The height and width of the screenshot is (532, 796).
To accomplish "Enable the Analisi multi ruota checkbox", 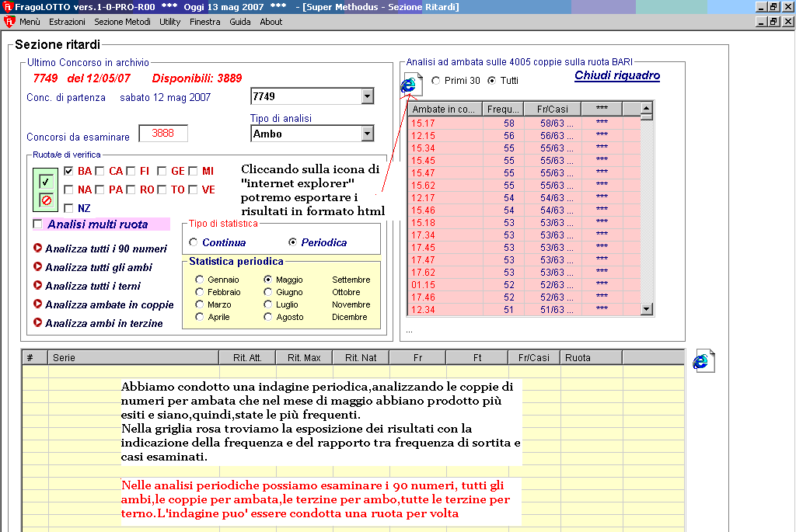I will [38, 224].
